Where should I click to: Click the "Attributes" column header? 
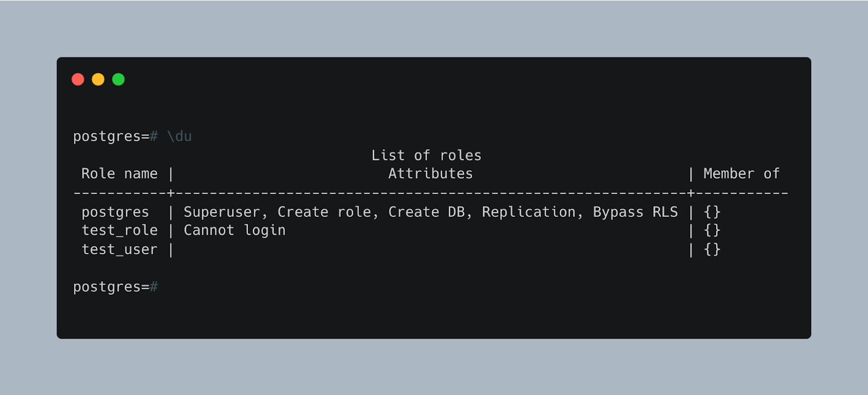(430, 174)
